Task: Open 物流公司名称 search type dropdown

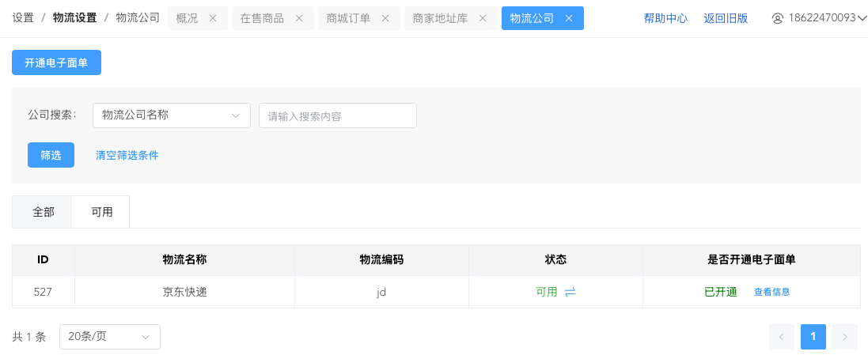Action: [x=172, y=115]
